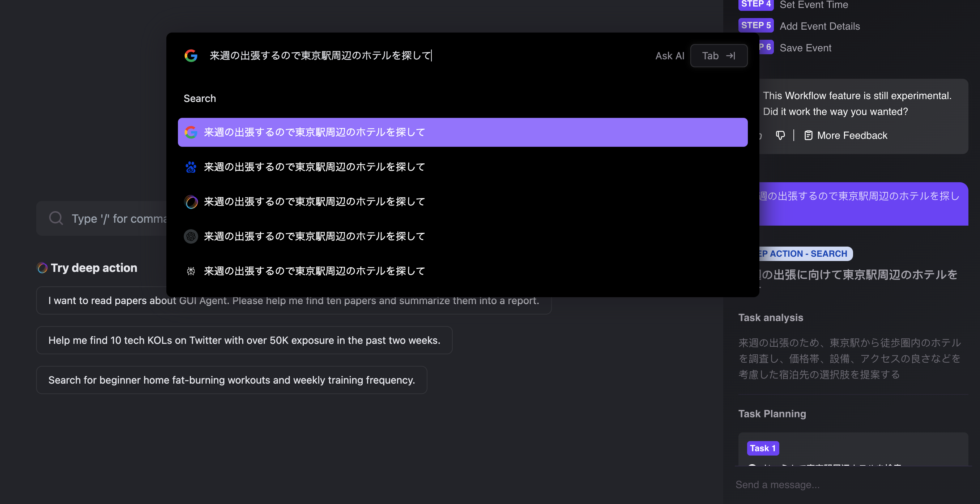This screenshot has width=980, height=504.
Task: Click the Baidu paw icon
Action: [x=191, y=167]
